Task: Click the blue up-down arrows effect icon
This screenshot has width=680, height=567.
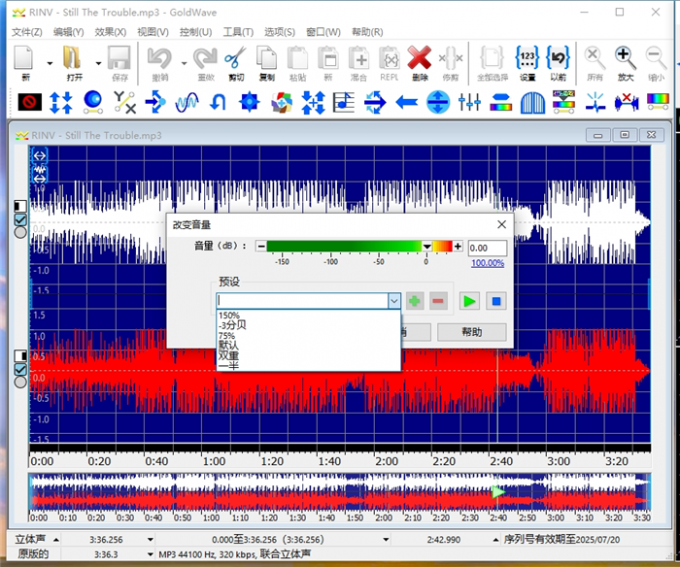Action: coord(61,102)
